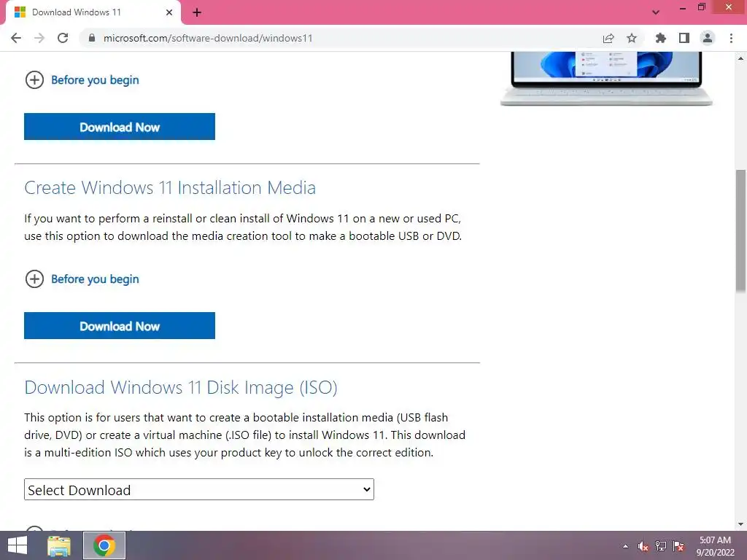Restore down the Chrome window
The height and width of the screenshot is (560, 747).
(x=702, y=7)
